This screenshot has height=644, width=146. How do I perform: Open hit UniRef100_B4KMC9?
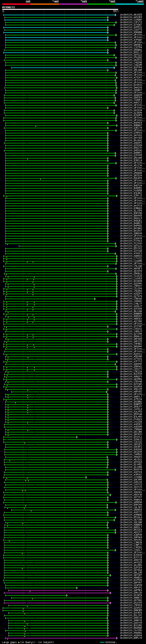[131, 123]
